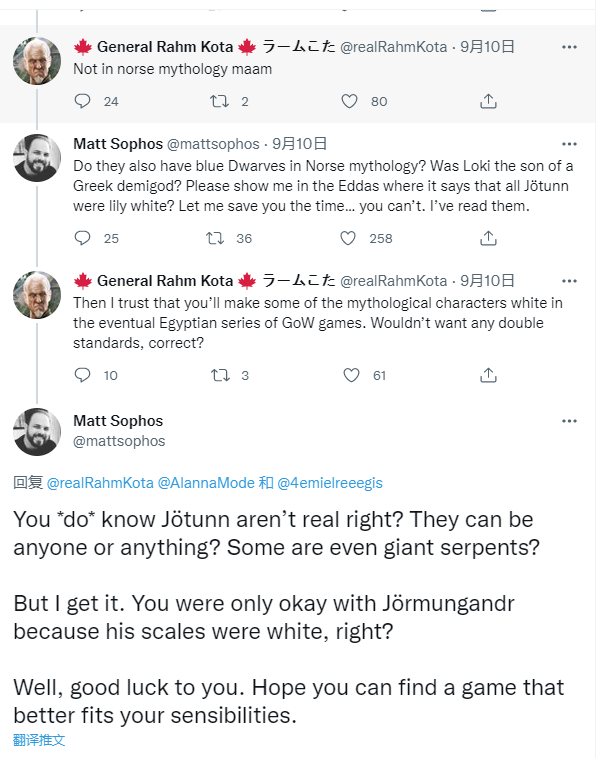Open more options on first Rahm Kota tweet
The height and width of the screenshot is (758, 605).
pyautogui.click(x=569, y=47)
